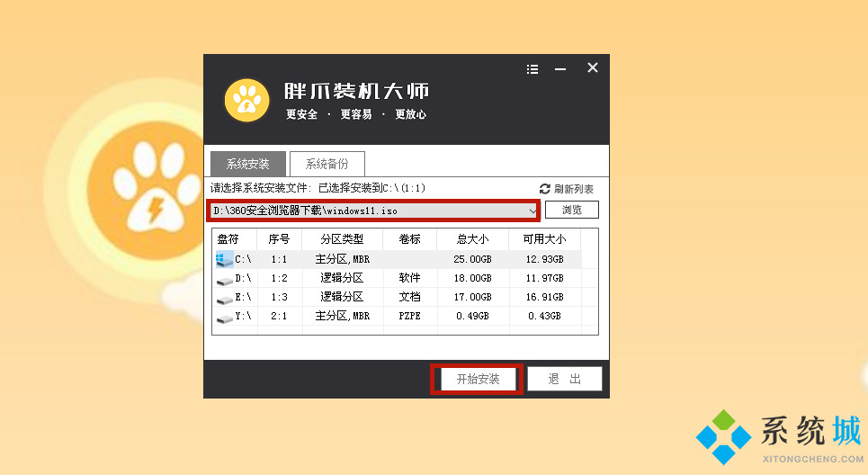Click total size 18.00GB
This screenshot has height=475, width=868.
click(x=473, y=278)
